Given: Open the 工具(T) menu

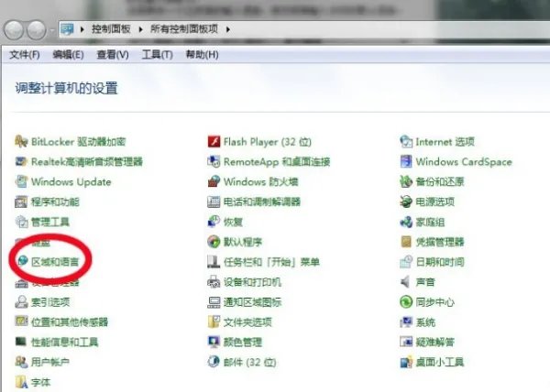Looking at the screenshot, I should tap(157, 55).
